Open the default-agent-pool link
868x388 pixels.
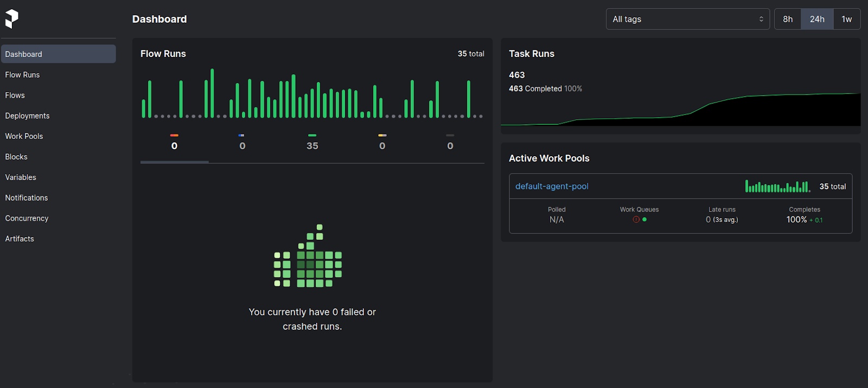552,186
